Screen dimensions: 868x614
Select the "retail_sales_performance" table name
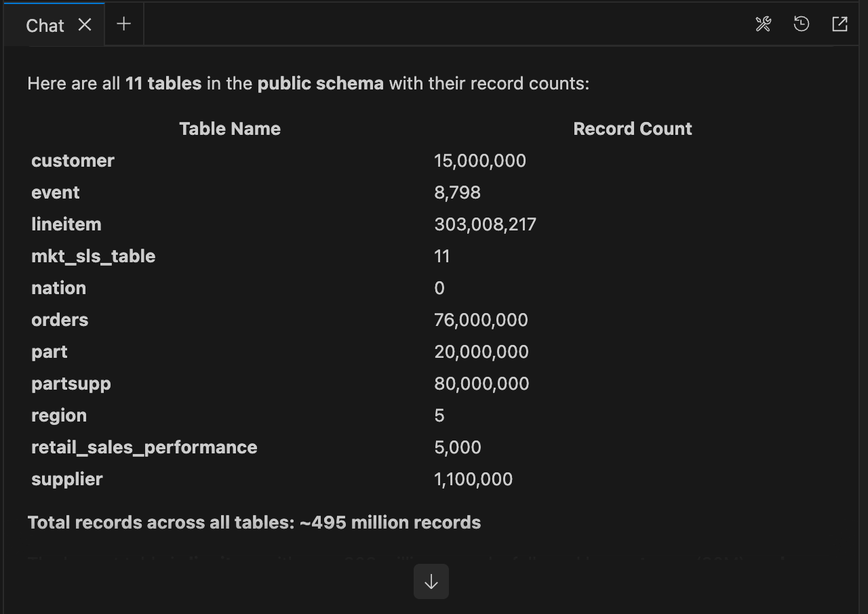pos(144,447)
